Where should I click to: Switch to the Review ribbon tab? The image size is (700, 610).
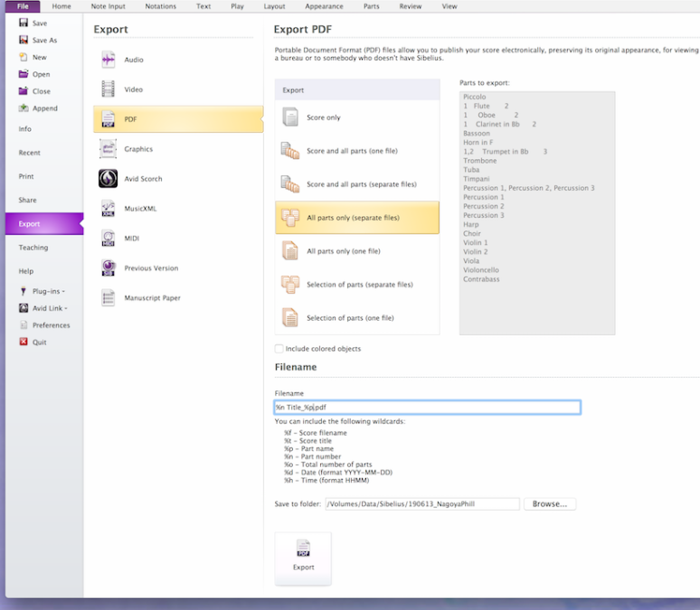(x=411, y=6)
